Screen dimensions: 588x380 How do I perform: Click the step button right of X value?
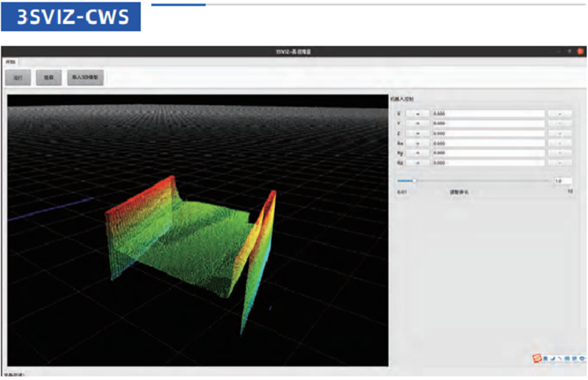[560, 114]
